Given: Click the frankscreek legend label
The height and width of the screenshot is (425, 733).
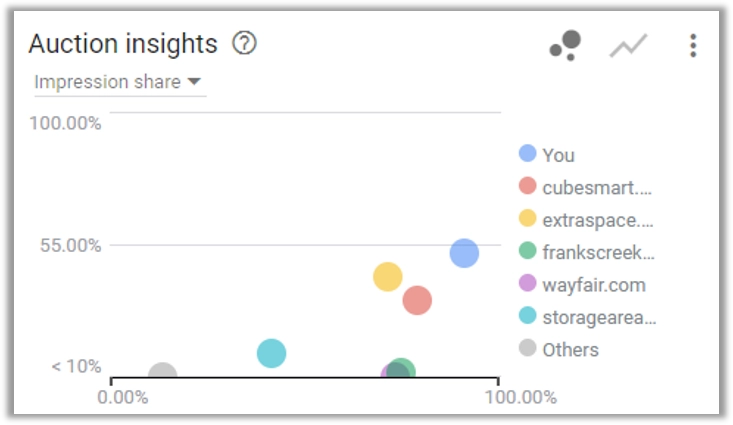Looking at the screenshot, I should pyautogui.click(x=598, y=252).
